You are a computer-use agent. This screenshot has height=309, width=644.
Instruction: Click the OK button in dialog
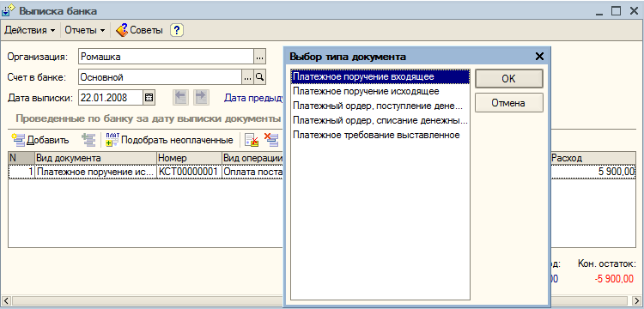pyautogui.click(x=509, y=79)
